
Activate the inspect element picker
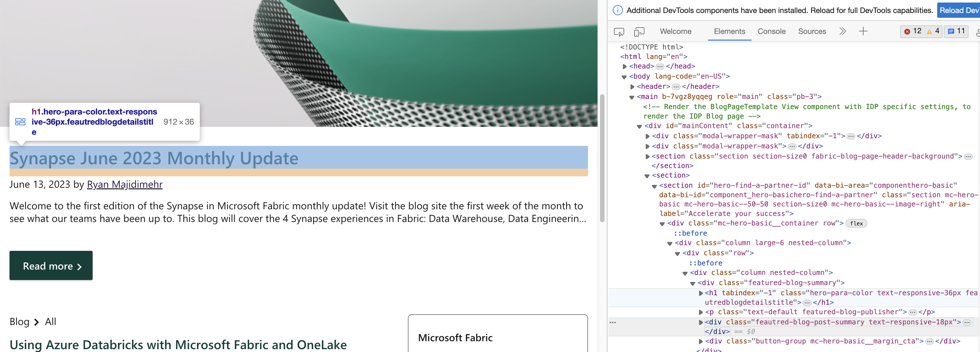(619, 32)
